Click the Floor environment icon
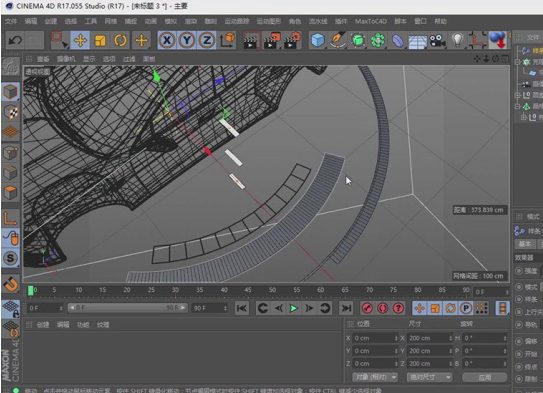 point(418,40)
